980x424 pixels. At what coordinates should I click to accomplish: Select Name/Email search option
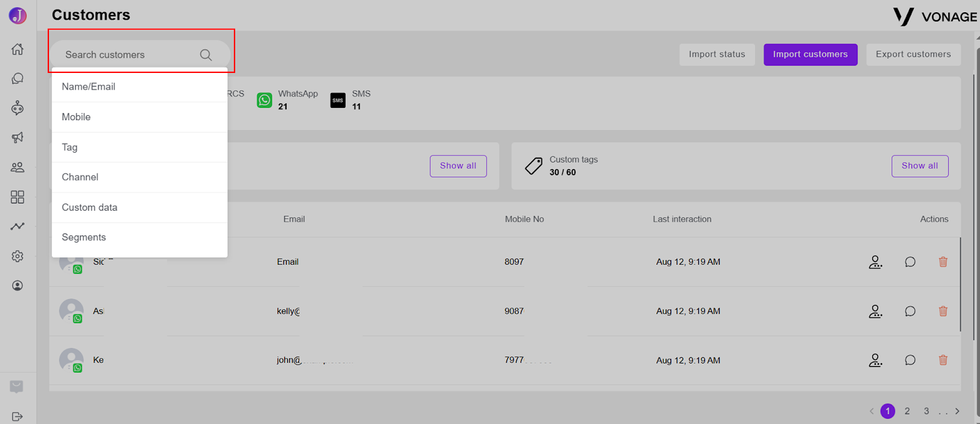(140, 87)
